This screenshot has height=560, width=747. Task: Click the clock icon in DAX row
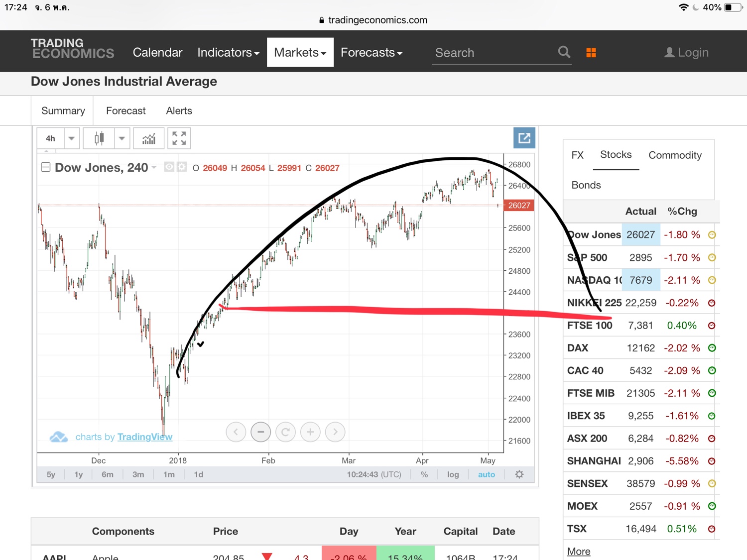point(712,348)
